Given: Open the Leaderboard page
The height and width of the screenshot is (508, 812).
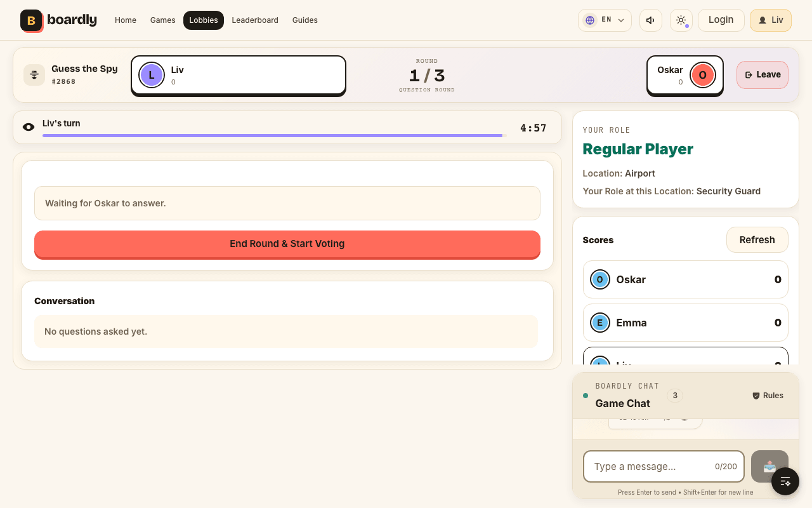Looking at the screenshot, I should 255,20.
